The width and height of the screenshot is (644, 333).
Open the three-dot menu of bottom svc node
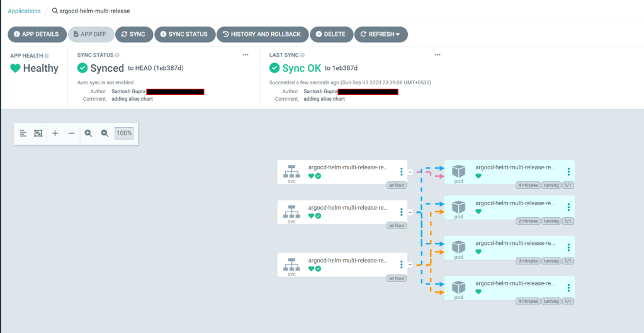coord(401,264)
